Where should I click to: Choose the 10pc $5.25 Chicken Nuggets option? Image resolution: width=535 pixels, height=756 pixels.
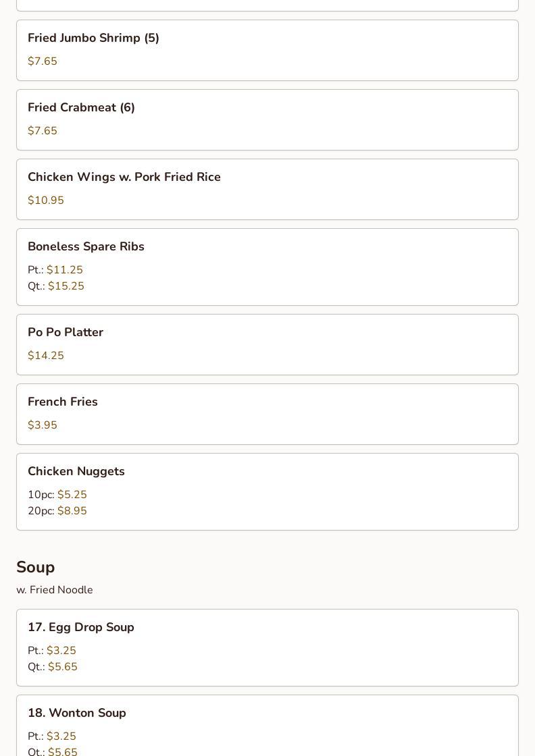point(57,495)
